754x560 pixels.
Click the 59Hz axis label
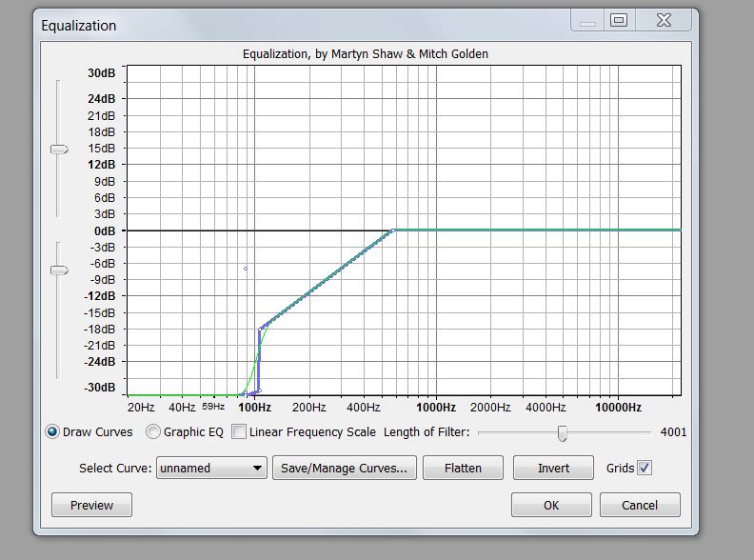point(213,407)
